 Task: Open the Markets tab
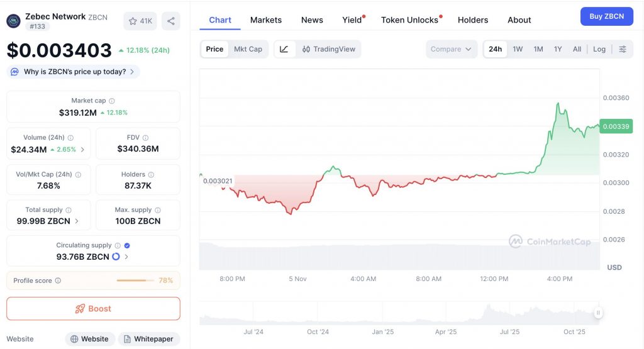[266, 20]
